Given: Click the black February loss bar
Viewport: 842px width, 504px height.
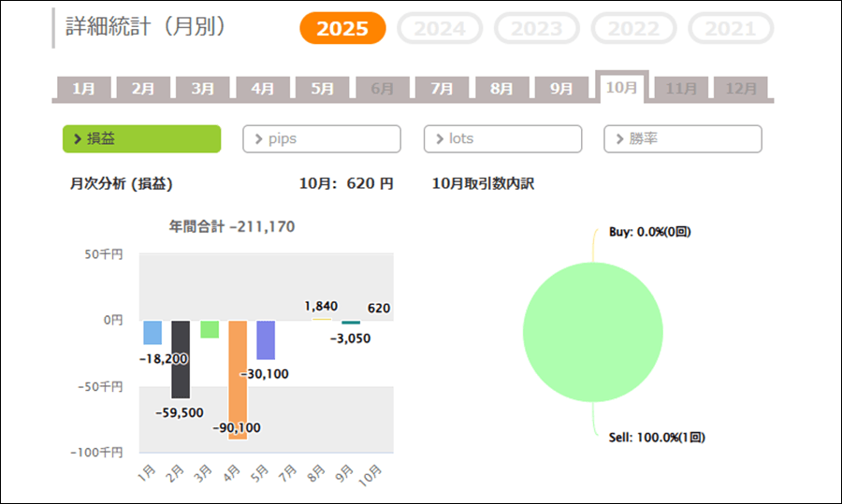Looking at the screenshot, I should click(181, 358).
